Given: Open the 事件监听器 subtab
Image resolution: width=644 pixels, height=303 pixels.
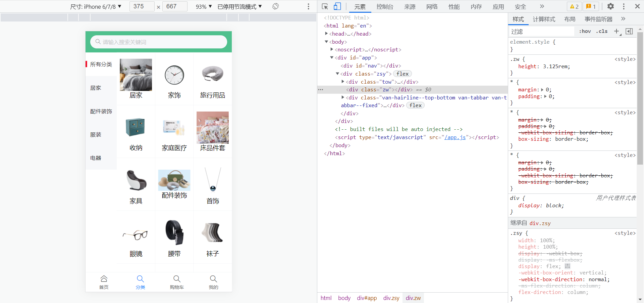Looking at the screenshot, I should point(599,19).
